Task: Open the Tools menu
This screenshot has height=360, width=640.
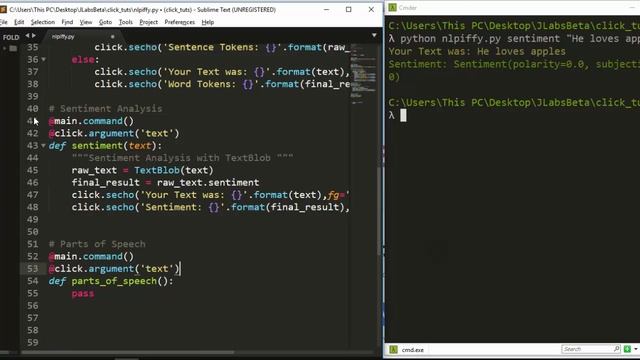Action: tap(126, 22)
